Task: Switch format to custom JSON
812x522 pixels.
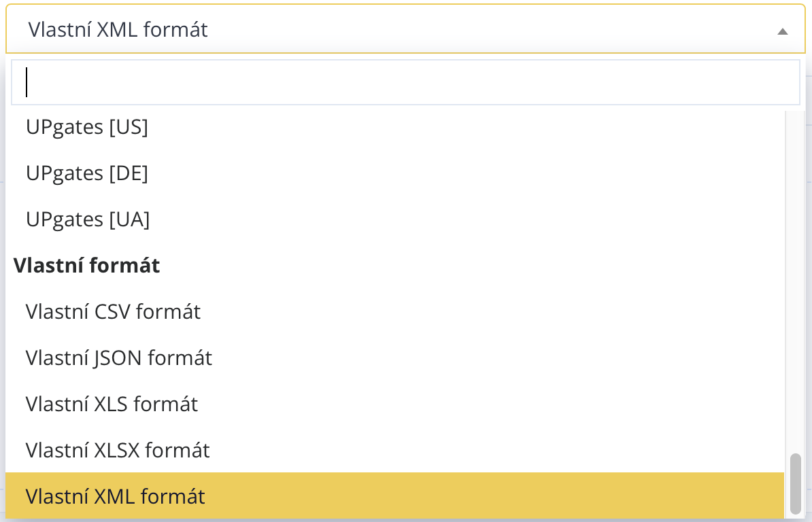Action: 119,358
